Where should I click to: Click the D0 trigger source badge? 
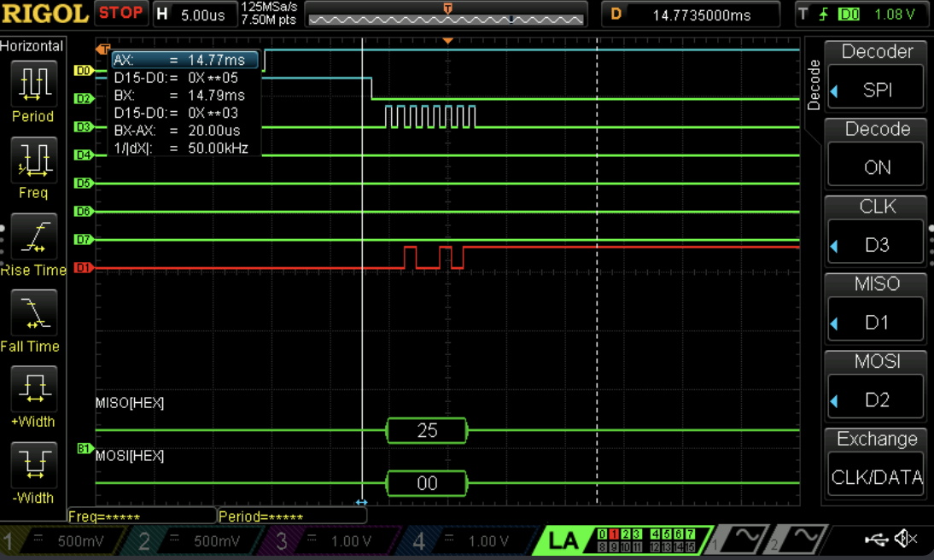pyautogui.click(x=849, y=14)
